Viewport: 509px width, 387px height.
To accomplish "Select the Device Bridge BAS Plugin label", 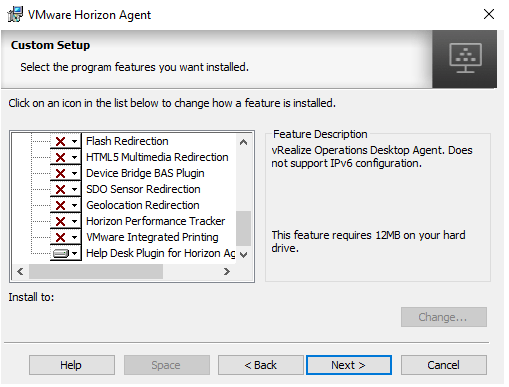I will pos(145,173).
